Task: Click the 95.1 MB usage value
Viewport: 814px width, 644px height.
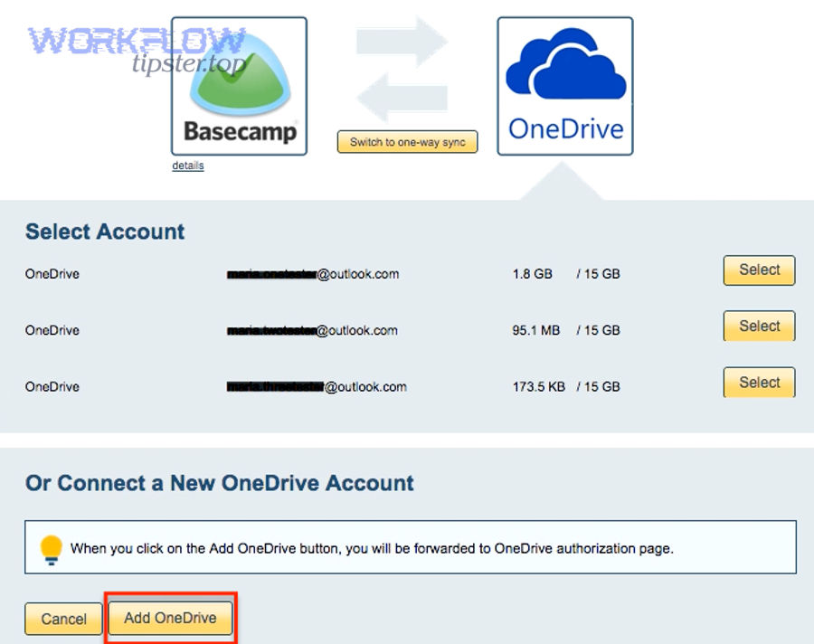Action: coord(535,330)
